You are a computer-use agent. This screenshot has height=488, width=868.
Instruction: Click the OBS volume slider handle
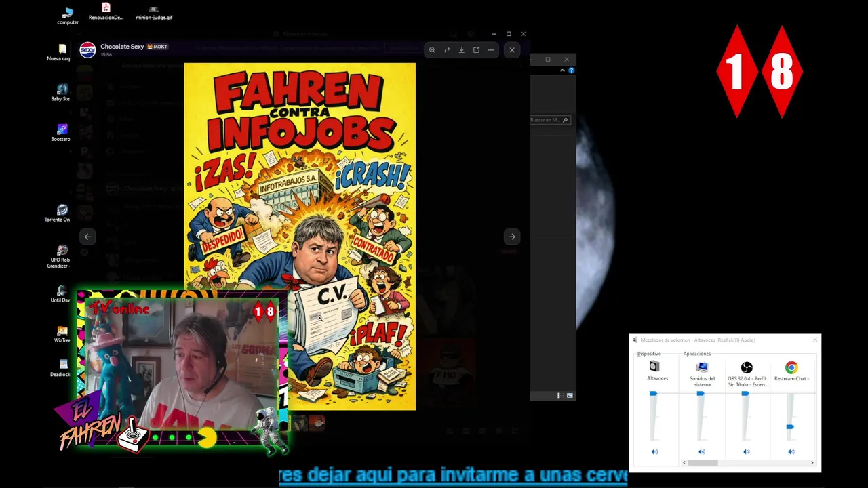tap(745, 393)
